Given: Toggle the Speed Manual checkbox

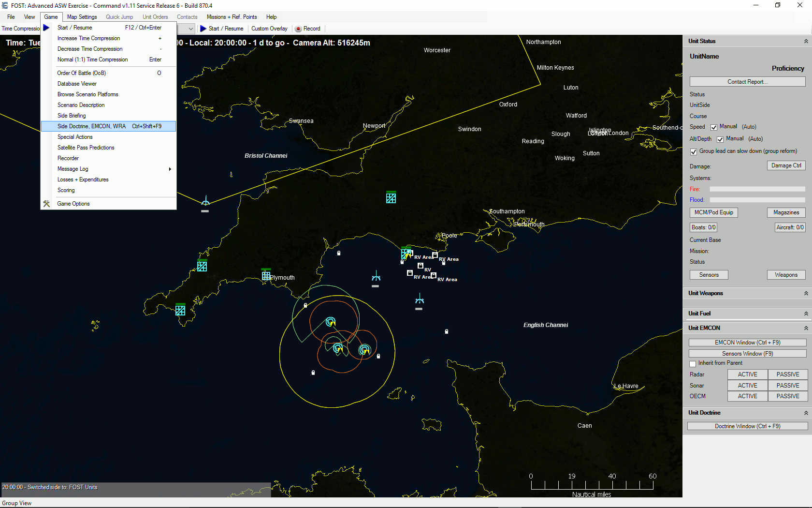Looking at the screenshot, I should click(x=714, y=127).
